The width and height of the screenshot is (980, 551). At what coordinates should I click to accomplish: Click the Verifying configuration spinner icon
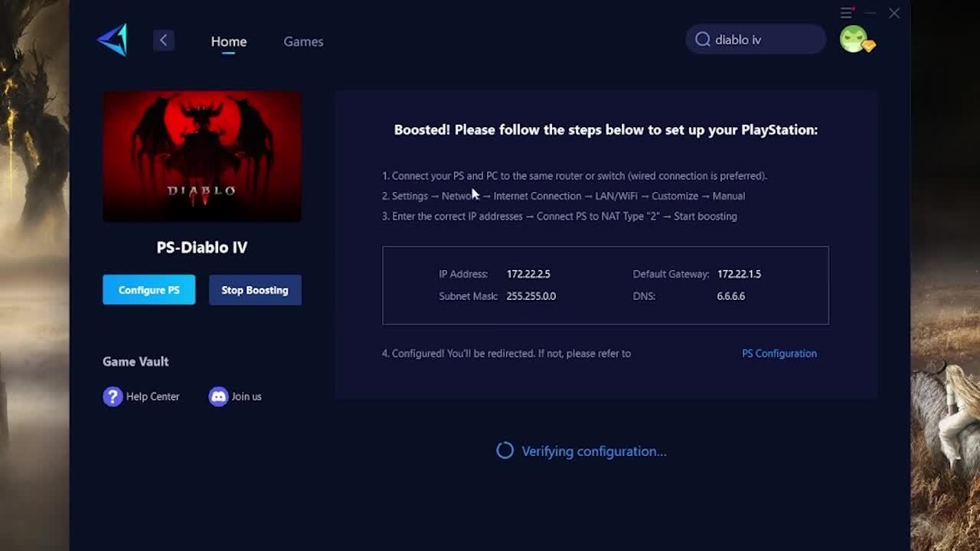pyautogui.click(x=505, y=451)
